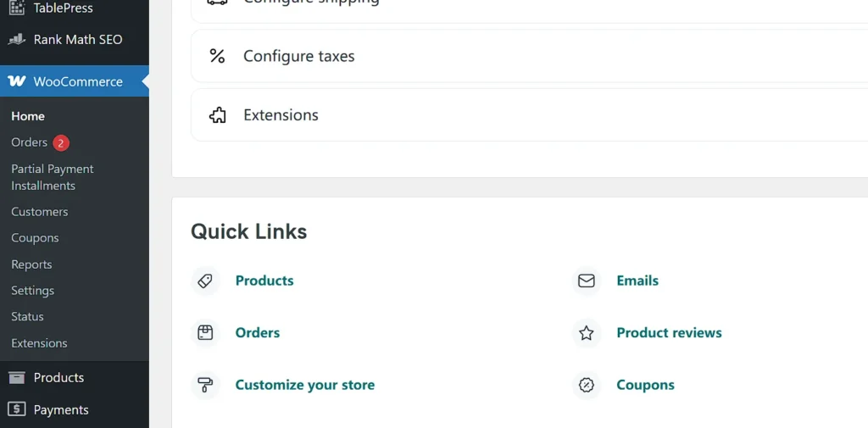Viewport: 868px width, 428px height.
Task: Open the partially visible Configure shipping task
Action: [529, 10]
